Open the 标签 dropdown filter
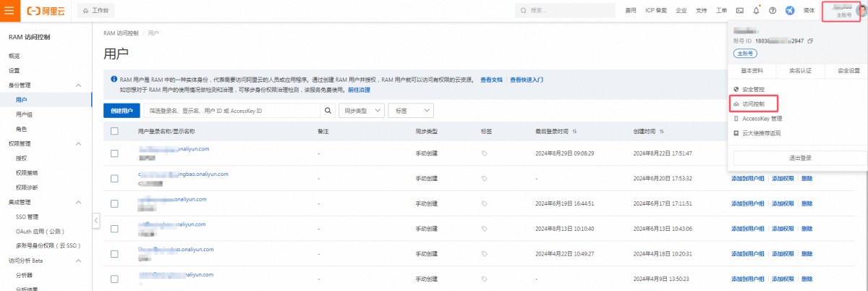This screenshot has width=868, height=291. point(410,110)
